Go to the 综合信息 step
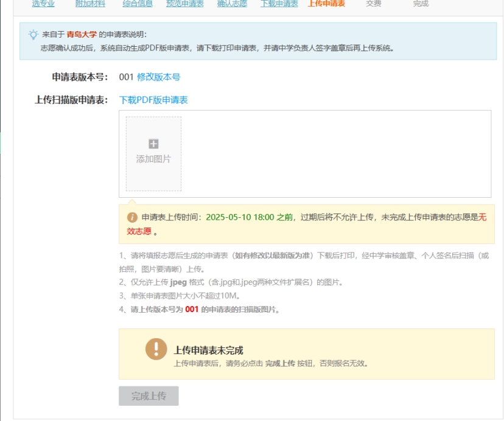The width and height of the screenshot is (504, 421). 138,4
